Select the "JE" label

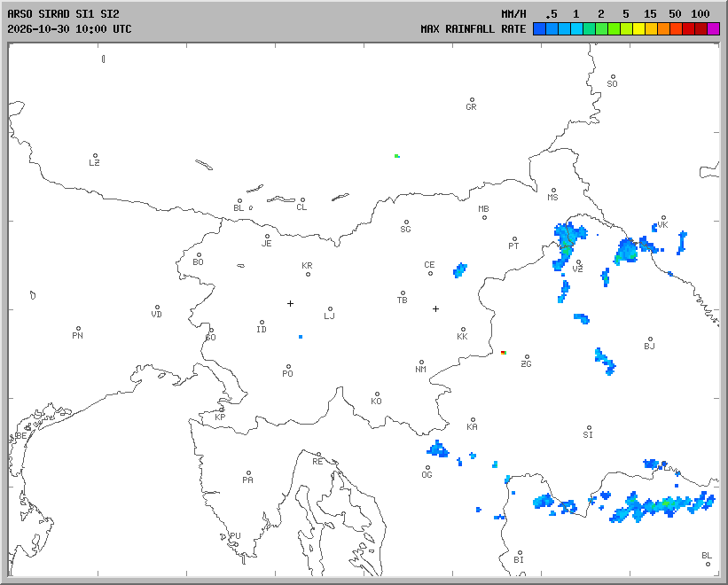[x=267, y=244]
